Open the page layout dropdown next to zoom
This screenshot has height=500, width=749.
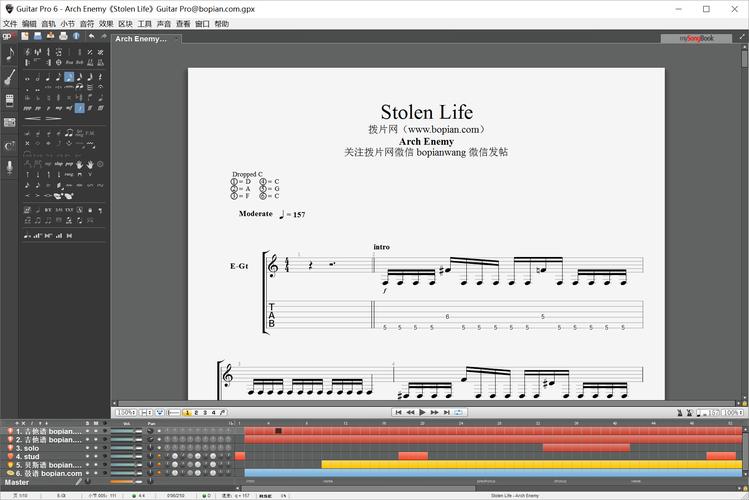(145, 413)
